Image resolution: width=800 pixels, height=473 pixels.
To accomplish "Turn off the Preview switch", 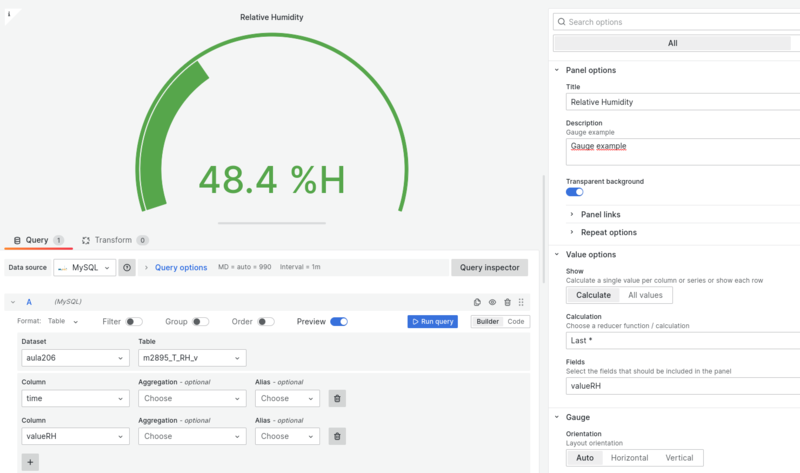I will click(339, 321).
